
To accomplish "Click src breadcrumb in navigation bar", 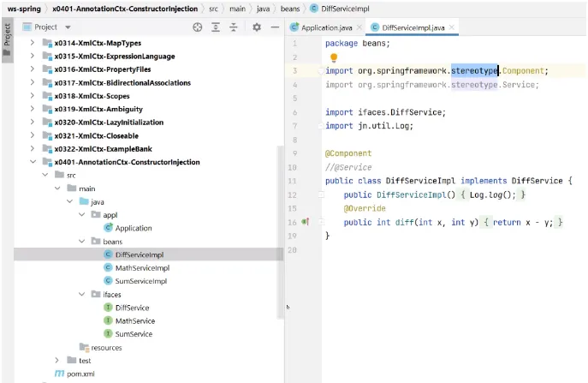I will tap(213, 9).
